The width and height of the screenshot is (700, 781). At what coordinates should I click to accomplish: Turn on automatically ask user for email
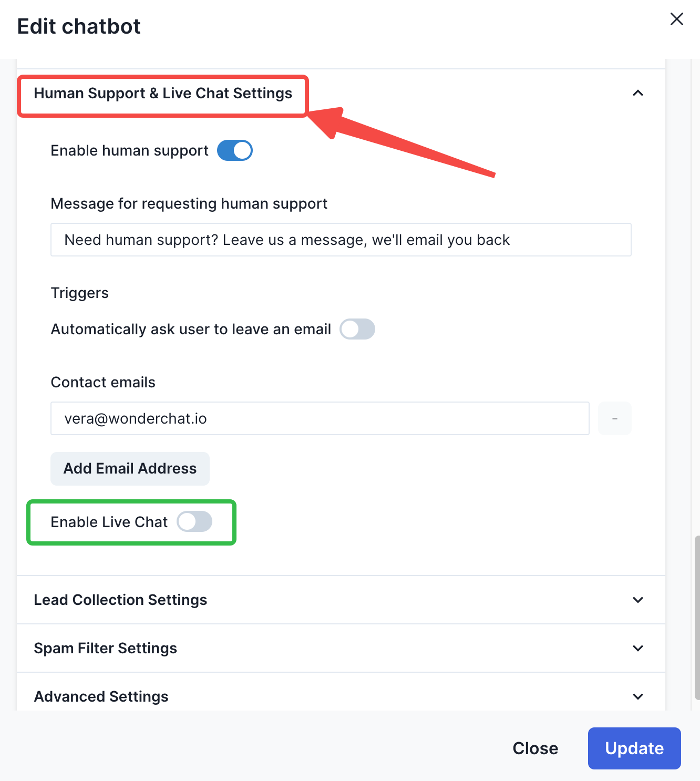point(357,329)
